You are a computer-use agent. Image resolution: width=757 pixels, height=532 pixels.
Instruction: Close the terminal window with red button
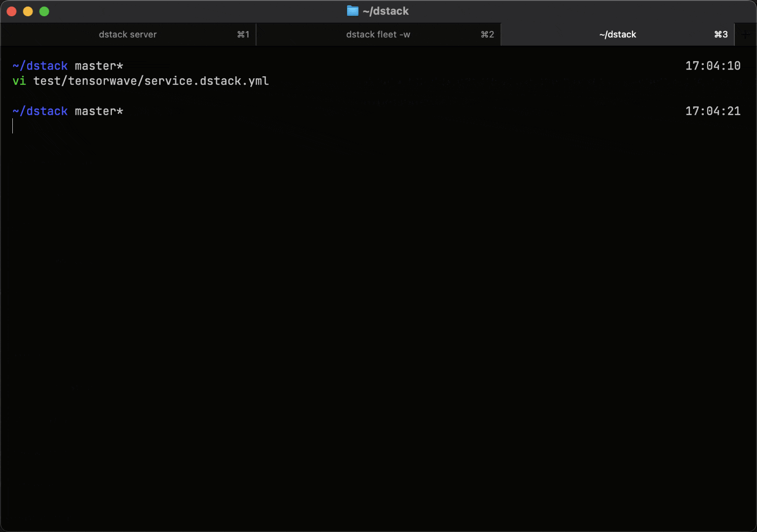(12, 11)
